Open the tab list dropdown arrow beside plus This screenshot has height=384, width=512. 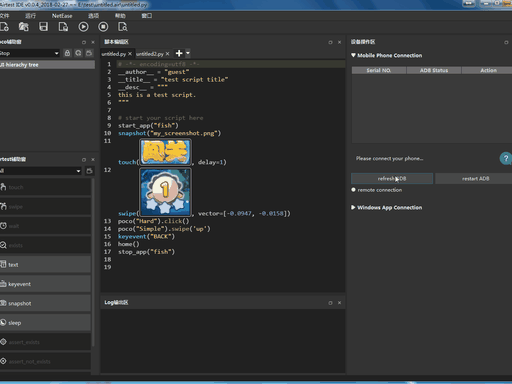188,53
